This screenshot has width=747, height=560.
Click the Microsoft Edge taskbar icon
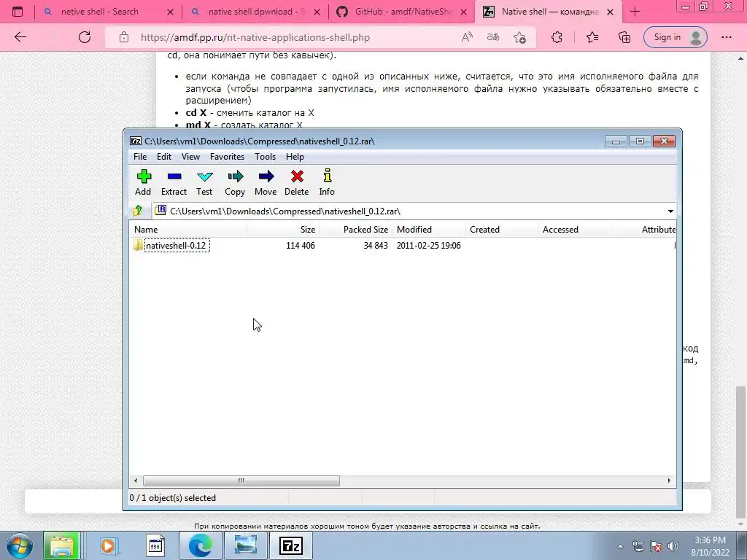[x=200, y=545]
